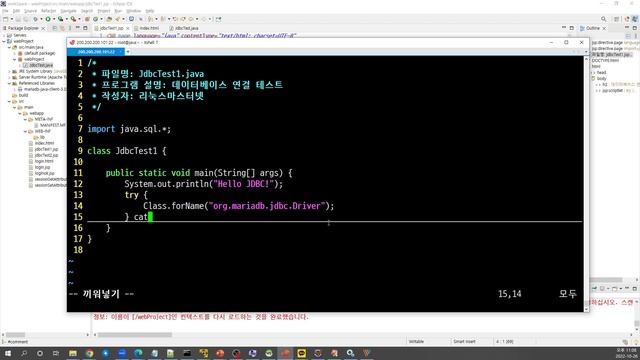
Task: Click the 'Smart Insert' status bar entry
Action: (464, 341)
